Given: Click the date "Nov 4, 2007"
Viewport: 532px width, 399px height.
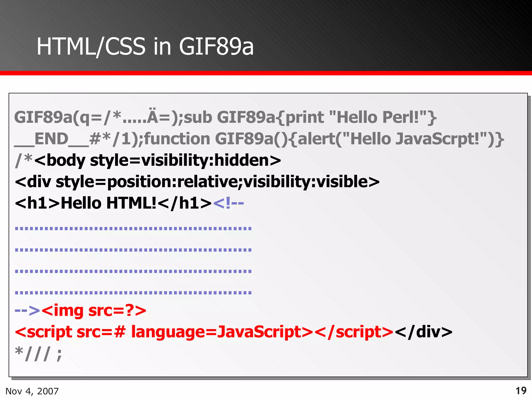Looking at the screenshot, I should (x=32, y=391).
